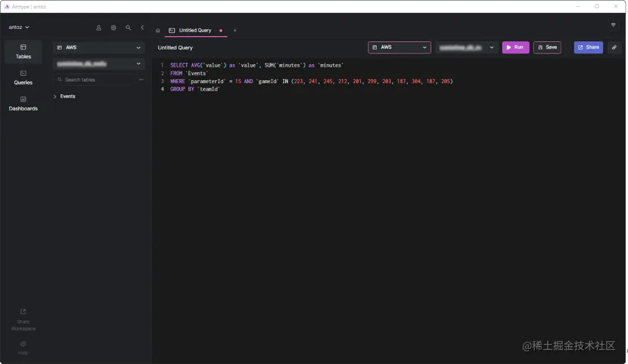
Task: Open the AWS connection dropdown in sidebar
Action: click(99, 47)
